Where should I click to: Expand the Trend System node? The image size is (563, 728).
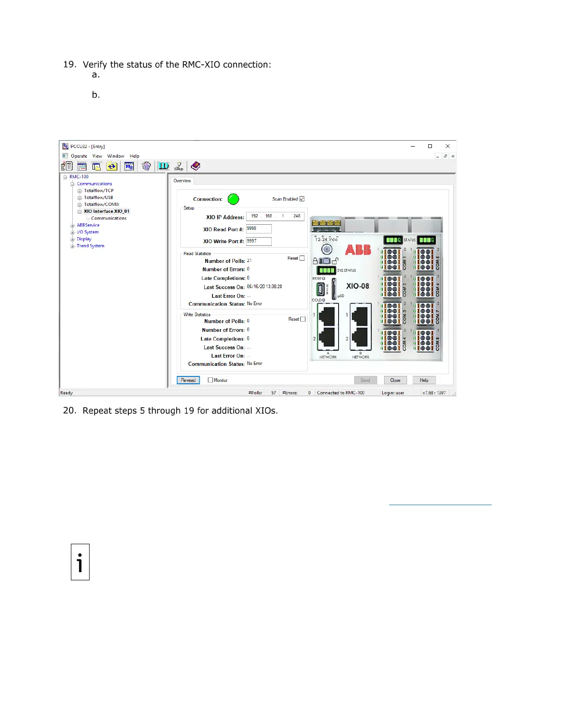pos(72,246)
